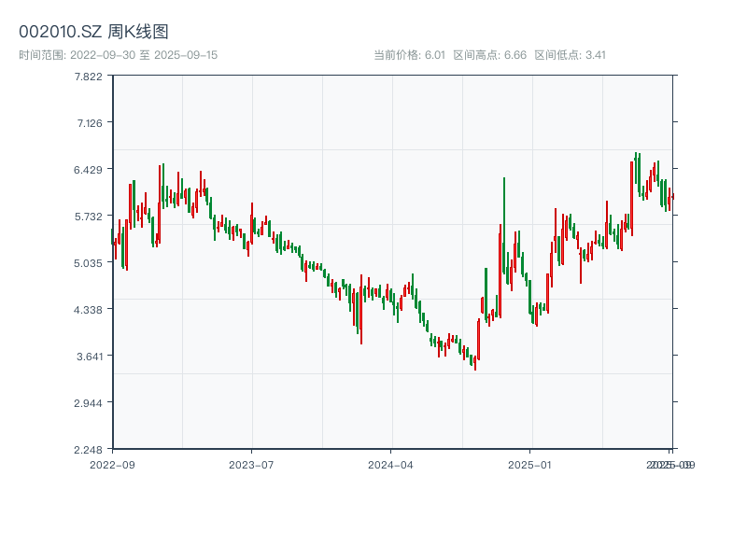747x560 pixels.
Task: Click the lowest candle near 3.41
Action: 475,363
